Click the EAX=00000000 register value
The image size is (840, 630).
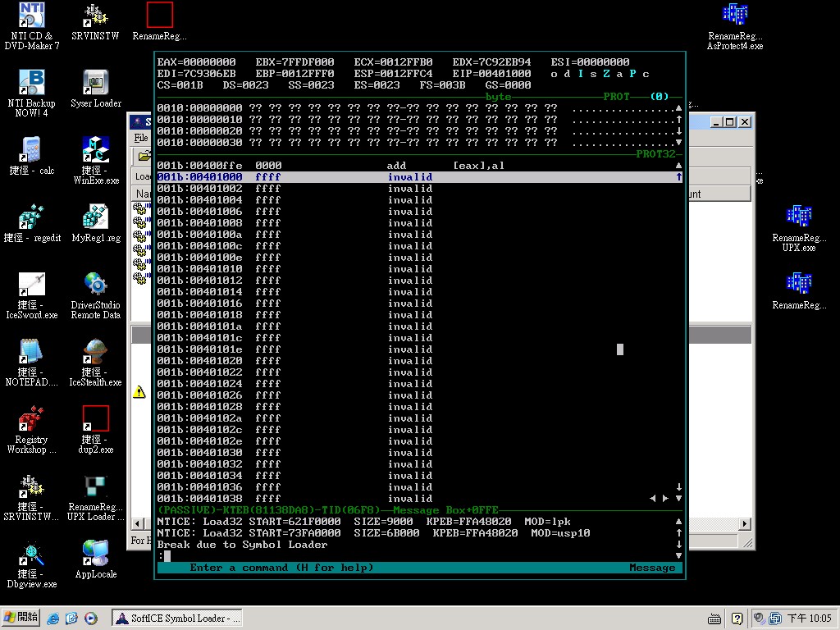coord(196,62)
